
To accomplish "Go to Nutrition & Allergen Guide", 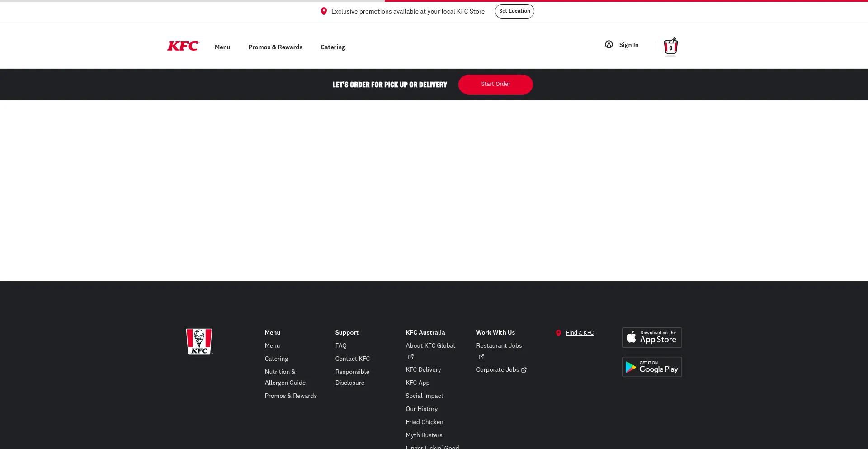I will point(285,377).
